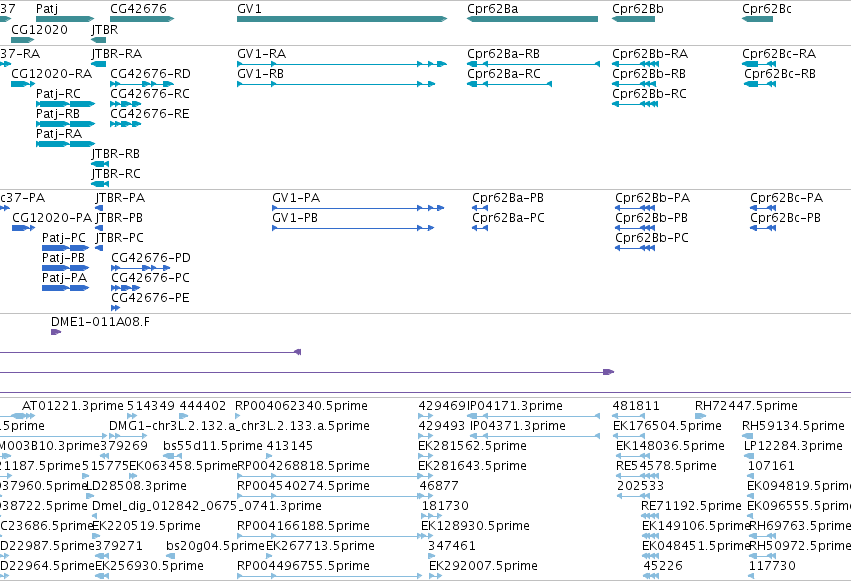Click transcript CG42676-RC
Screen dimensions: 851x581
tap(125, 104)
